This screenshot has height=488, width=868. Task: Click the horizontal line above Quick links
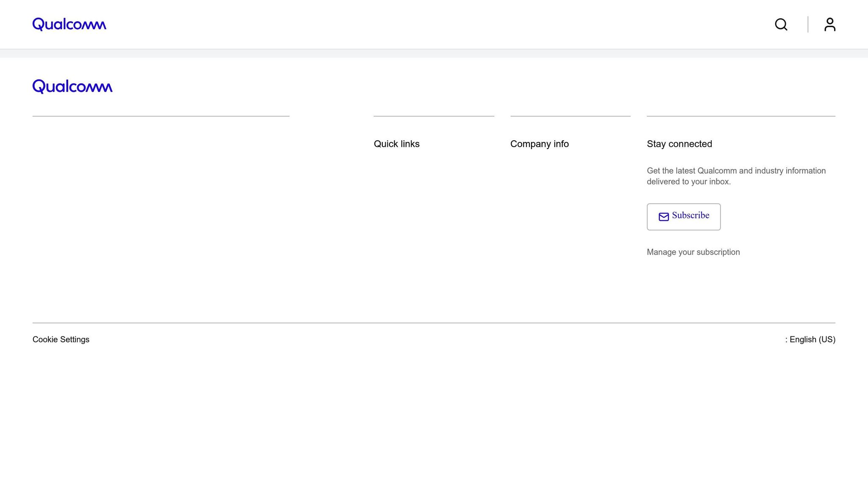click(434, 116)
